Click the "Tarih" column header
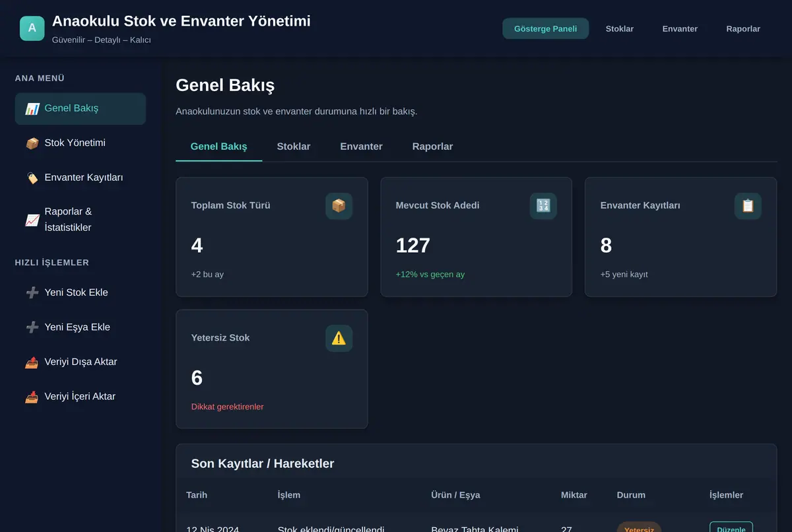Image resolution: width=792 pixels, height=532 pixels. point(197,495)
